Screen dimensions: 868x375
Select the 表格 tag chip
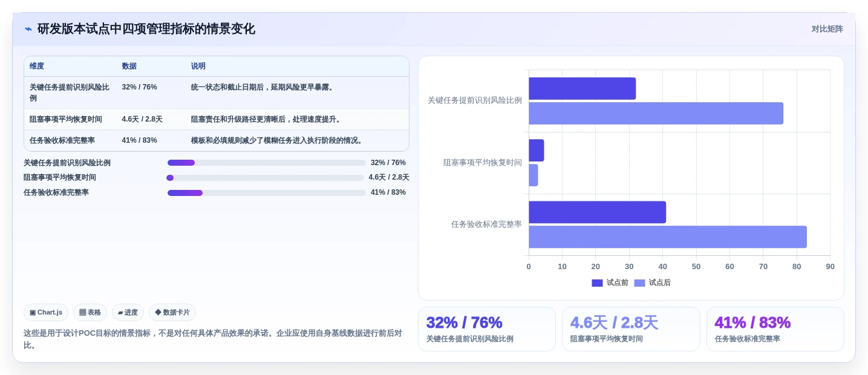click(90, 312)
